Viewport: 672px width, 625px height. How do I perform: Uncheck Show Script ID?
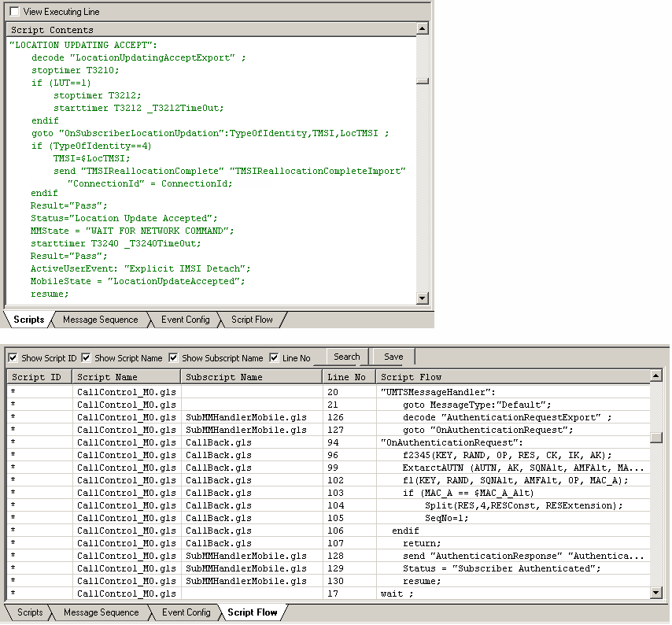11,357
